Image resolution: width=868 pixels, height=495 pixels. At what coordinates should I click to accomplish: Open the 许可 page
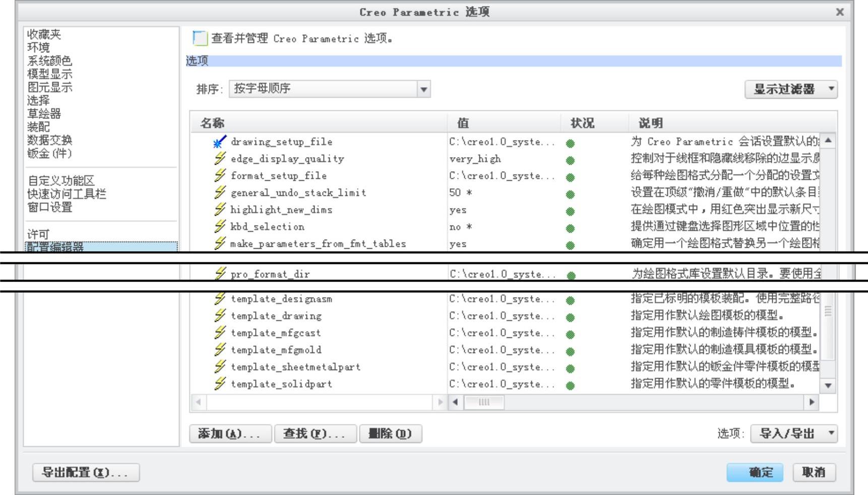(38, 235)
